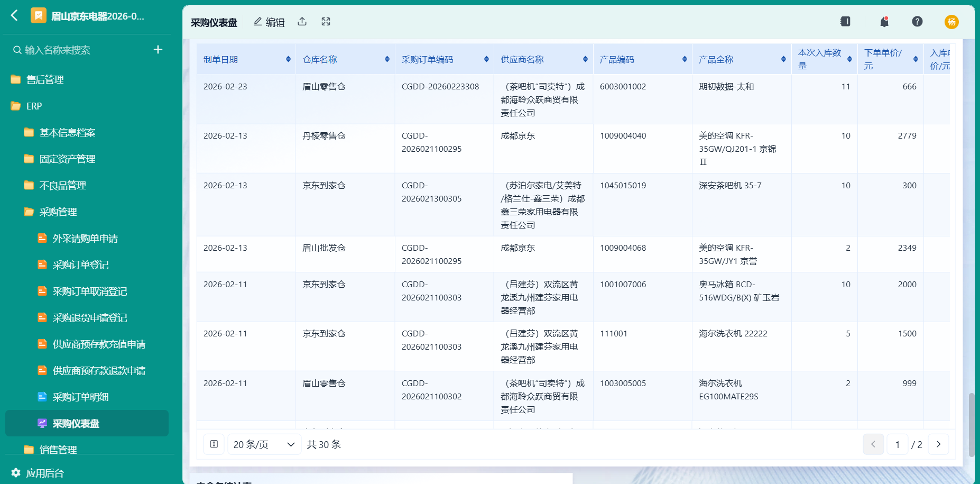Image resolution: width=980 pixels, height=484 pixels.
Task: Toggle fullscreen expand icon
Action: pyautogui.click(x=326, y=22)
